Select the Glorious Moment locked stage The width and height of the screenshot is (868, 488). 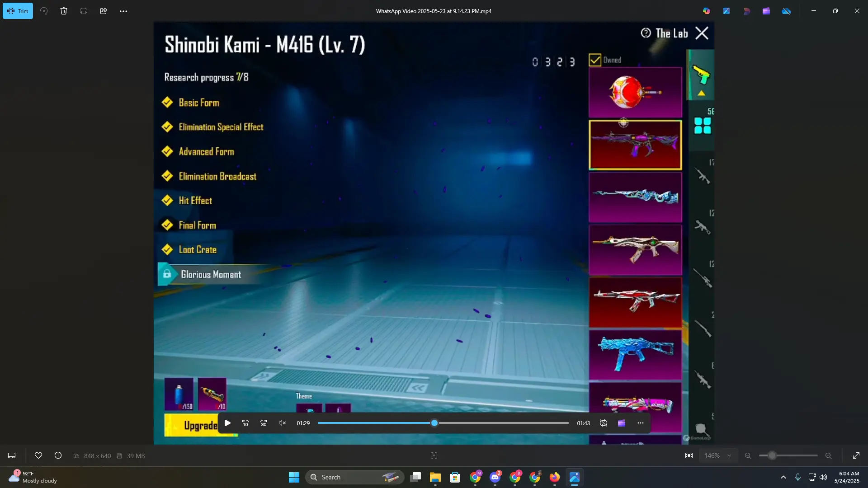click(211, 274)
